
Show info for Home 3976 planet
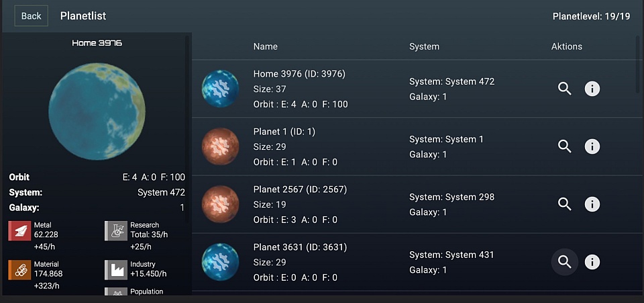point(592,89)
